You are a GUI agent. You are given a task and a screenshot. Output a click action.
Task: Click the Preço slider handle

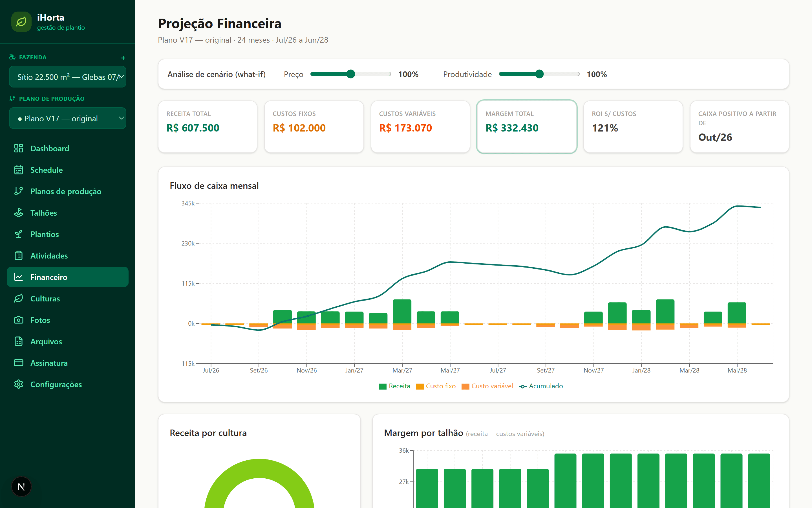[351, 74]
